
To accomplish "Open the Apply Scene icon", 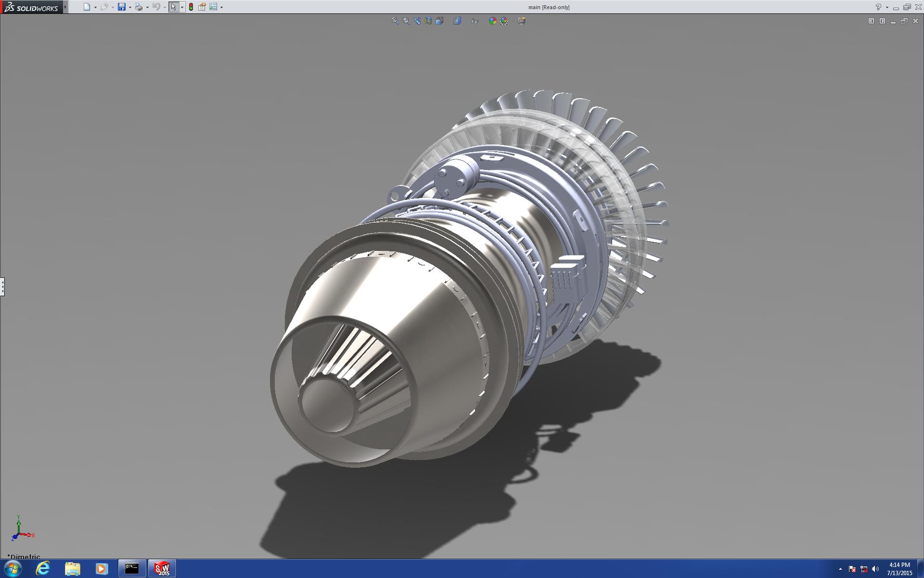I will [504, 21].
